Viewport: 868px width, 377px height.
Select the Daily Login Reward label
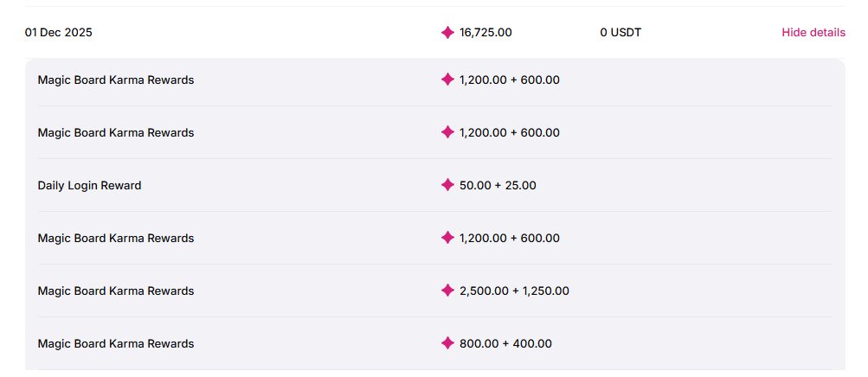pos(89,185)
